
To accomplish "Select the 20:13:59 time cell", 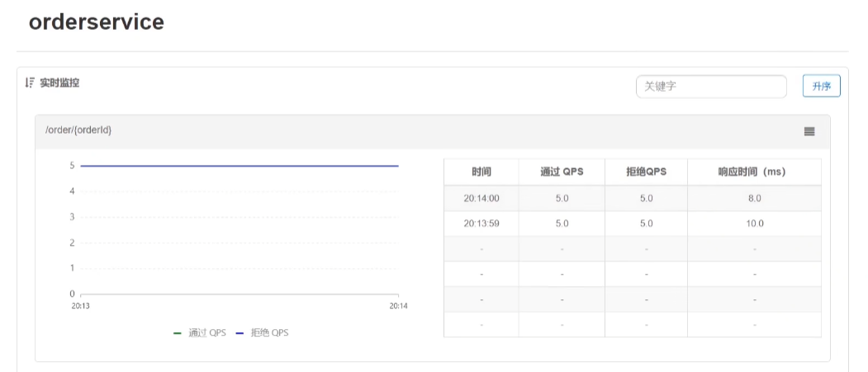I will coord(481,224).
